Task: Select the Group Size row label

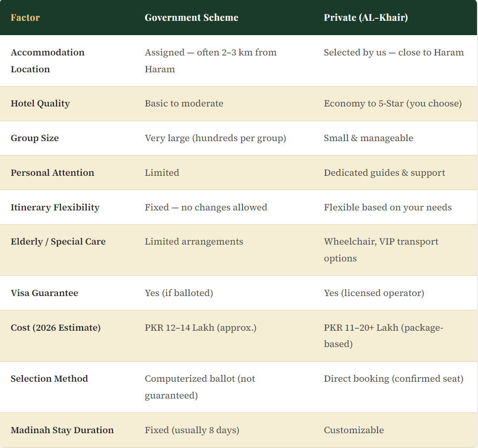Action: coord(35,138)
